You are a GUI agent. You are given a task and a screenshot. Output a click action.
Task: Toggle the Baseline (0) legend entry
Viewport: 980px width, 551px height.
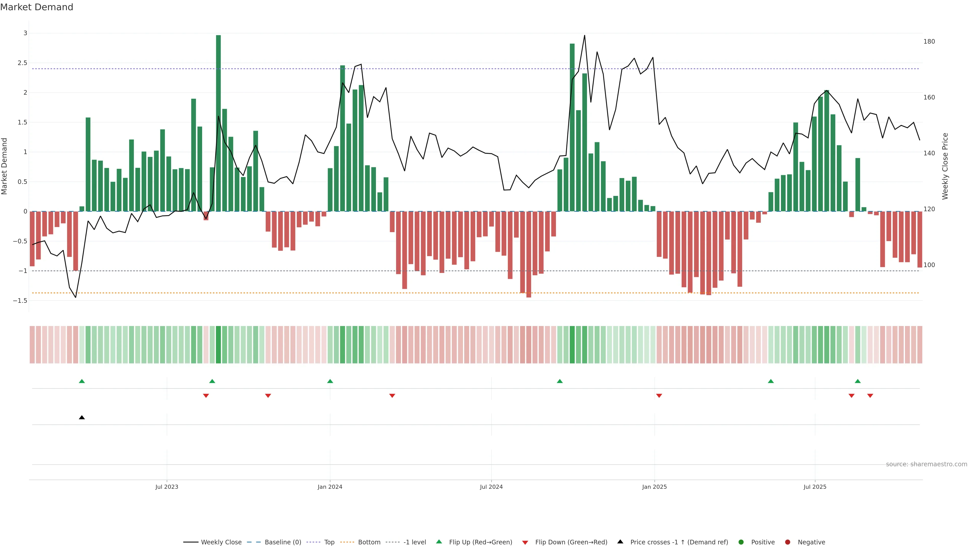click(x=283, y=542)
